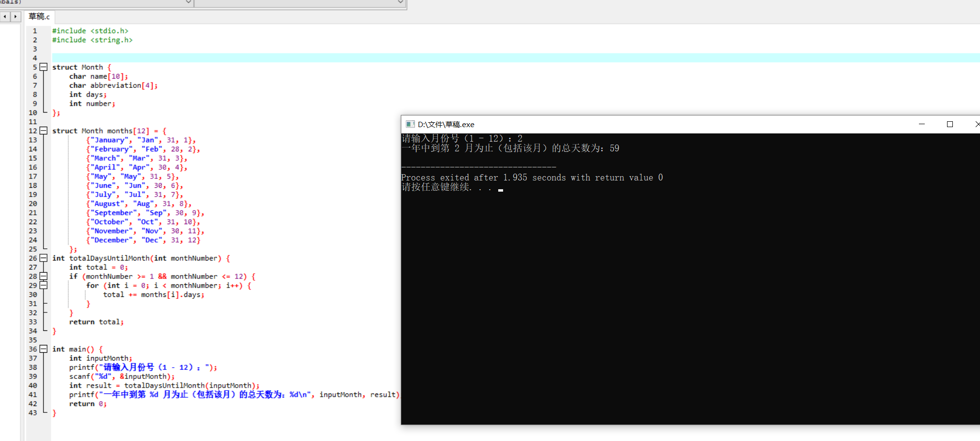Click the char abbreviation[4] declaration
Image resolution: width=980 pixels, height=441 pixels.
click(113, 85)
